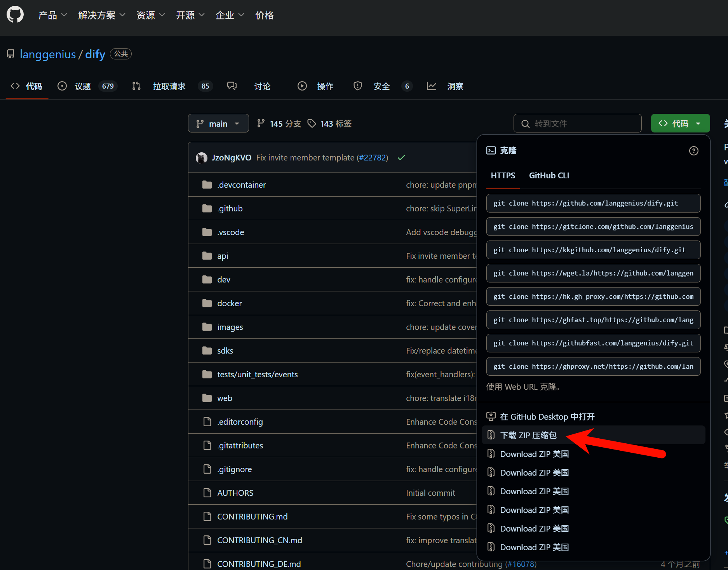Select the GitHub CLI clone tab
Image resolution: width=728 pixels, height=570 pixels.
[x=549, y=176]
